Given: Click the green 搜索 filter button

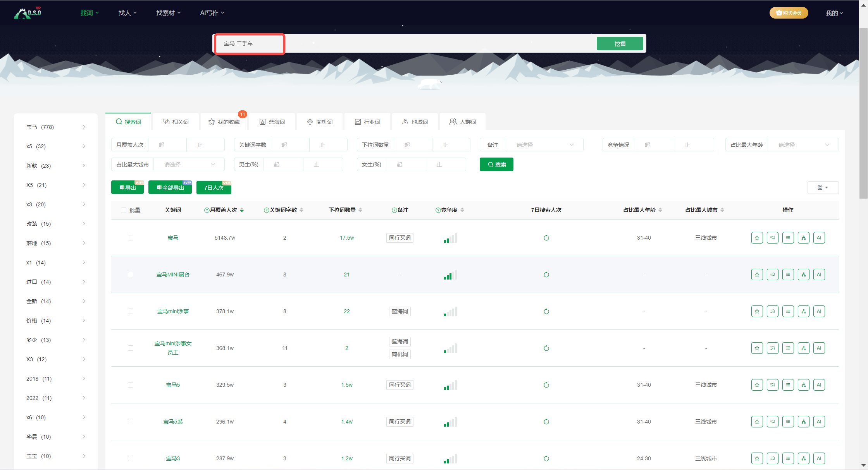Looking at the screenshot, I should point(496,165).
